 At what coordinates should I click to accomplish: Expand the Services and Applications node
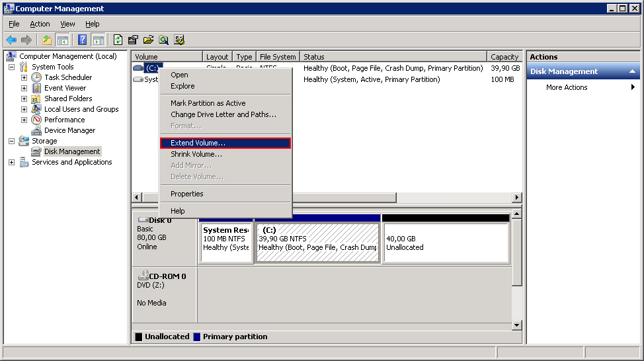tap(11, 163)
